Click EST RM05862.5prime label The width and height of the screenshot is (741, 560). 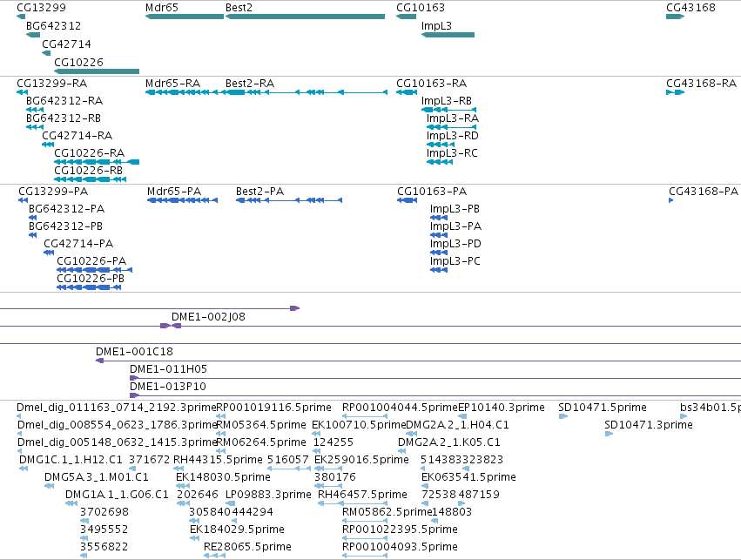(x=387, y=512)
